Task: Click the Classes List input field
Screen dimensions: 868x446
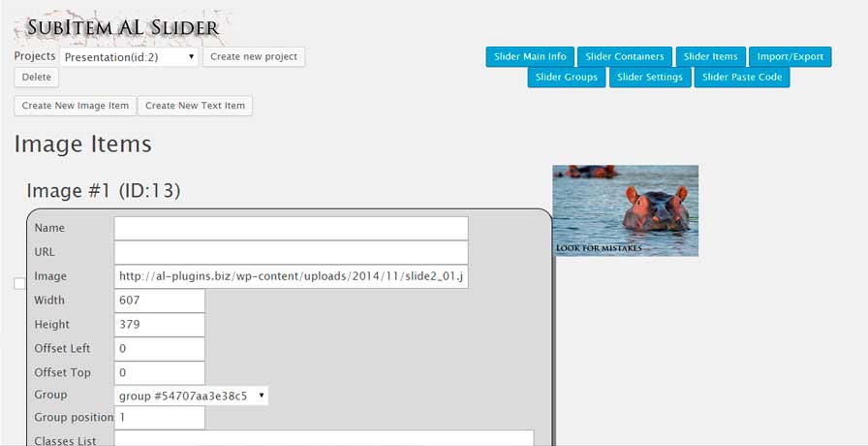Action: click(324, 438)
